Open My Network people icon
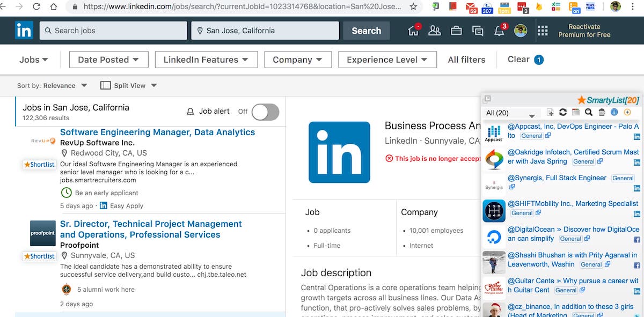The image size is (644, 317). click(434, 31)
